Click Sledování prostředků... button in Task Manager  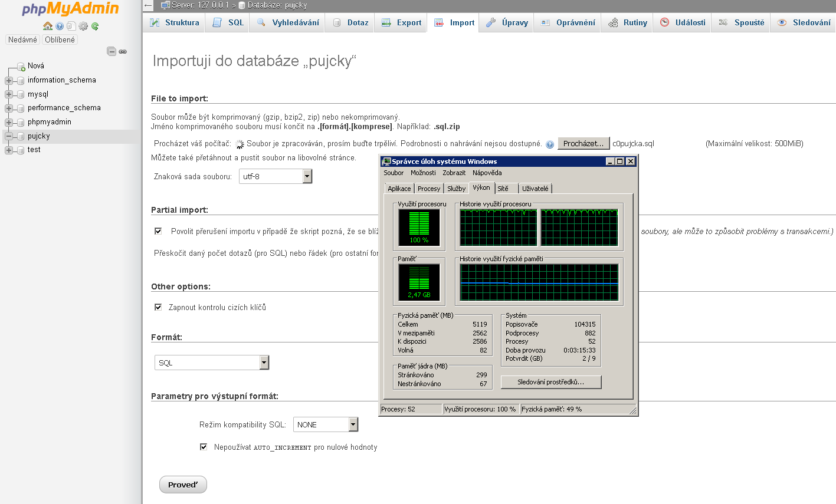pyautogui.click(x=551, y=382)
